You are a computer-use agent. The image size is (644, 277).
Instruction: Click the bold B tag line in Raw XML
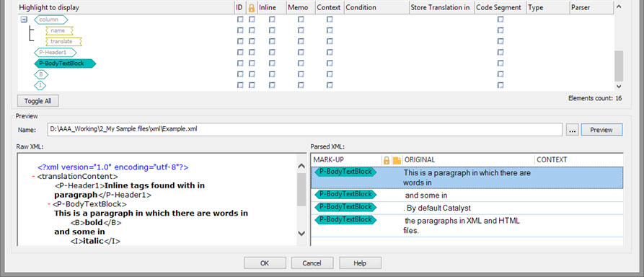(96, 222)
